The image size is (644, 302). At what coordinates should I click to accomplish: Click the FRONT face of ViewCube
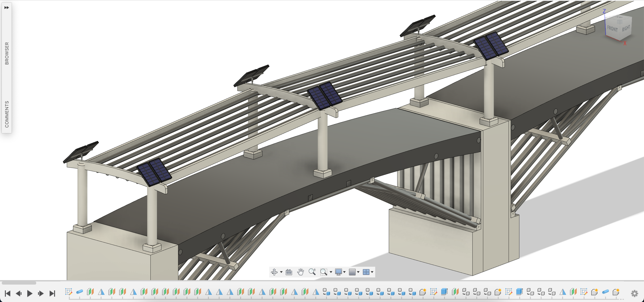[x=612, y=29]
